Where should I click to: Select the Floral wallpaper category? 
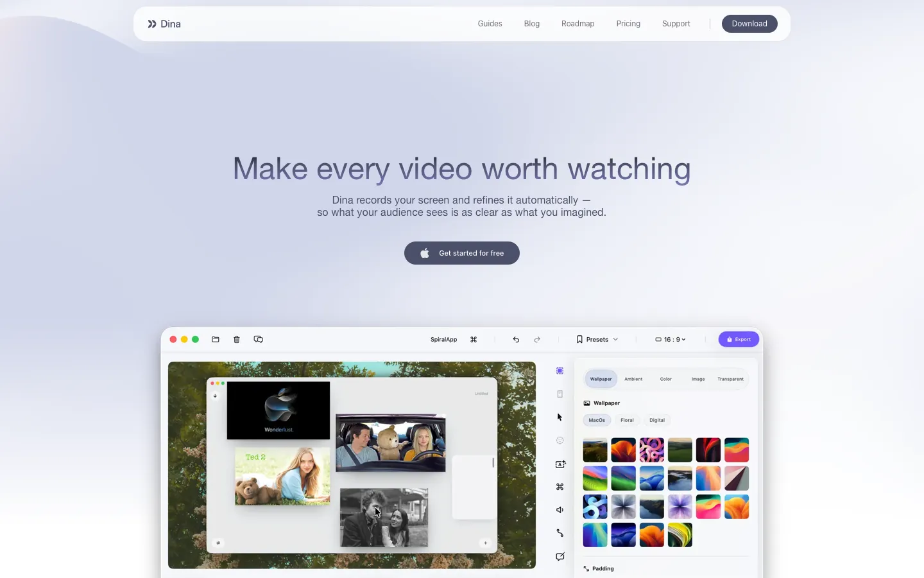coord(627,420)
